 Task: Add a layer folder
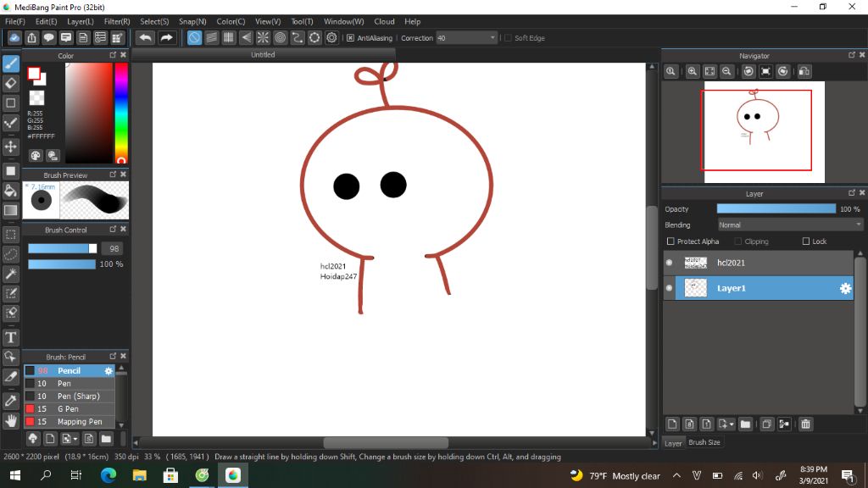pyautogui.click(x=745, y=424)
